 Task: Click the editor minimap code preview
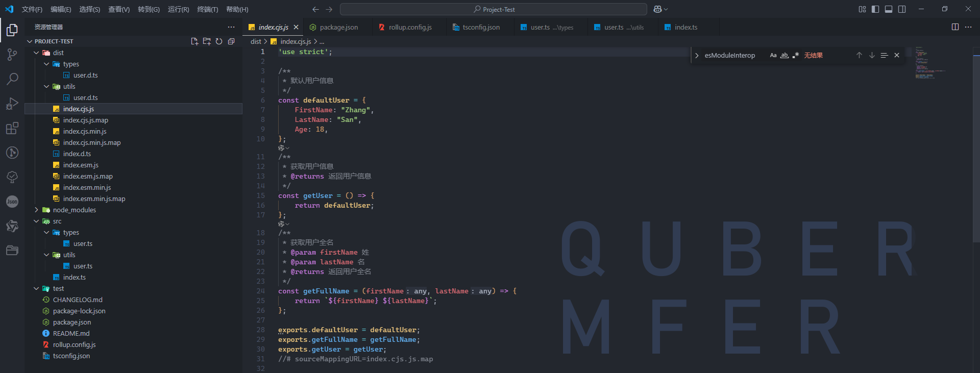(930, 62)
